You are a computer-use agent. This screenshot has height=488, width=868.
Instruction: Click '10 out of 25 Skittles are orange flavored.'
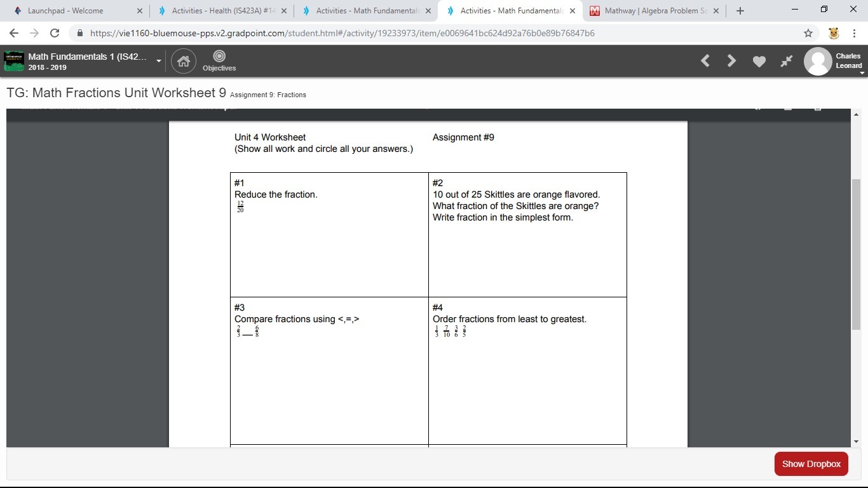[517, 194]
